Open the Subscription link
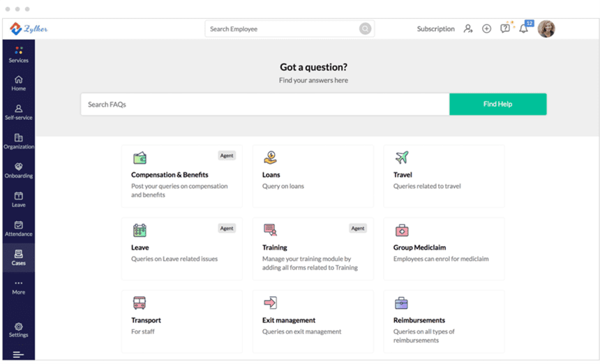 click(x=435, y=29)
